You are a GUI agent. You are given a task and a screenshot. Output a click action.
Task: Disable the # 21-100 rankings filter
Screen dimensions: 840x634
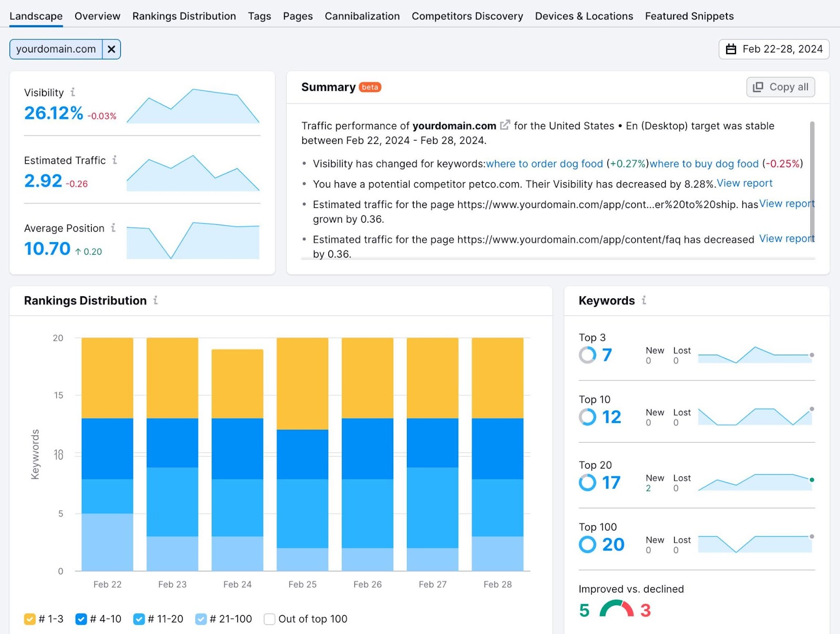click(x=201, y=619)
